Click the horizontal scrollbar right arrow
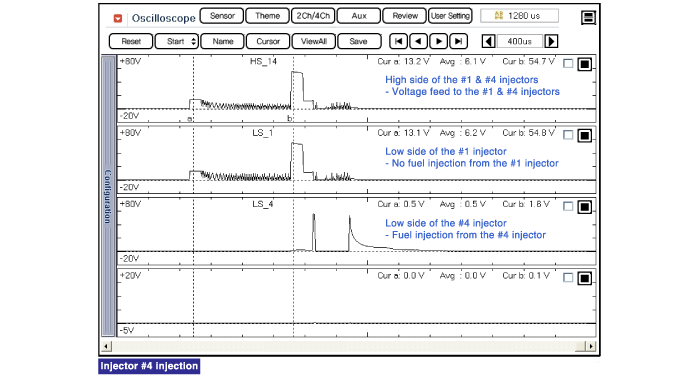Screen dimensions: 700x376 (591, 346)
